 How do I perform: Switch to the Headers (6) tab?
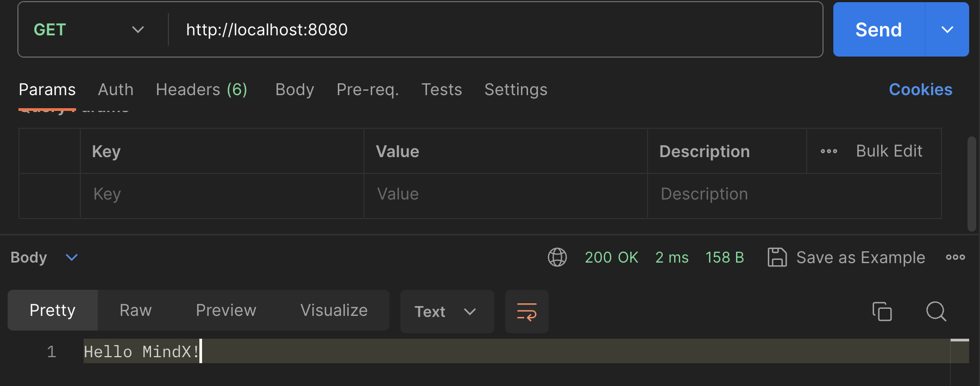coord(202,90)
